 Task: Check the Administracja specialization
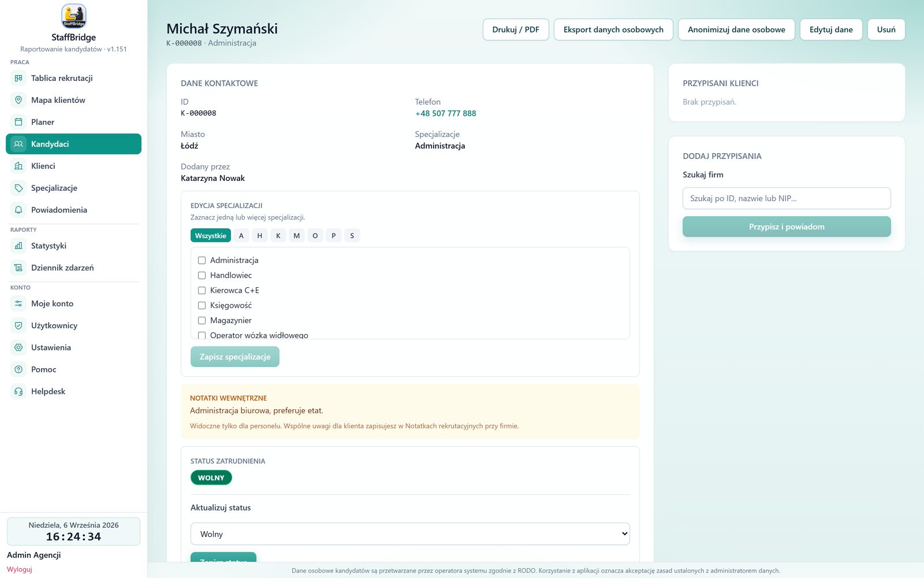point(202,261)
